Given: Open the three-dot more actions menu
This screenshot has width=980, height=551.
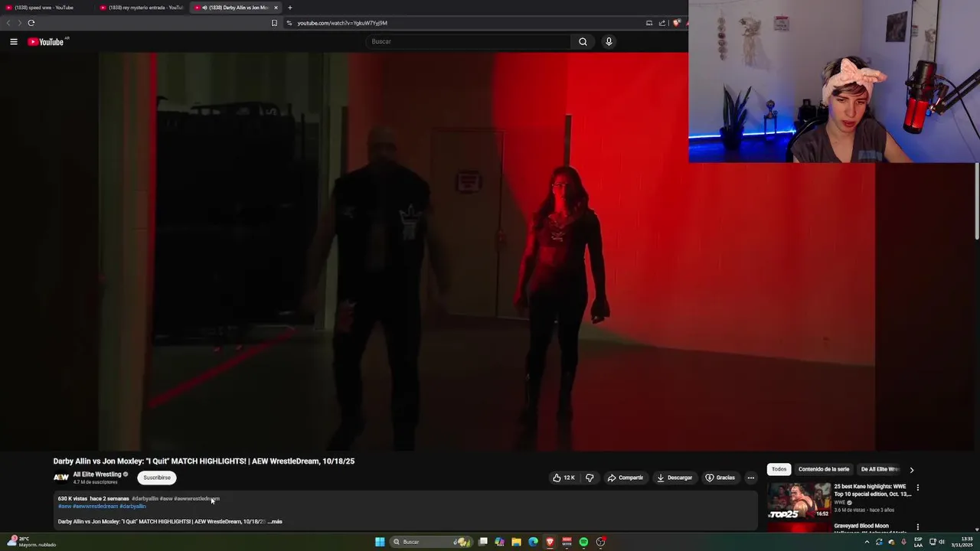Looking at the screenshot, I should 751,478.
